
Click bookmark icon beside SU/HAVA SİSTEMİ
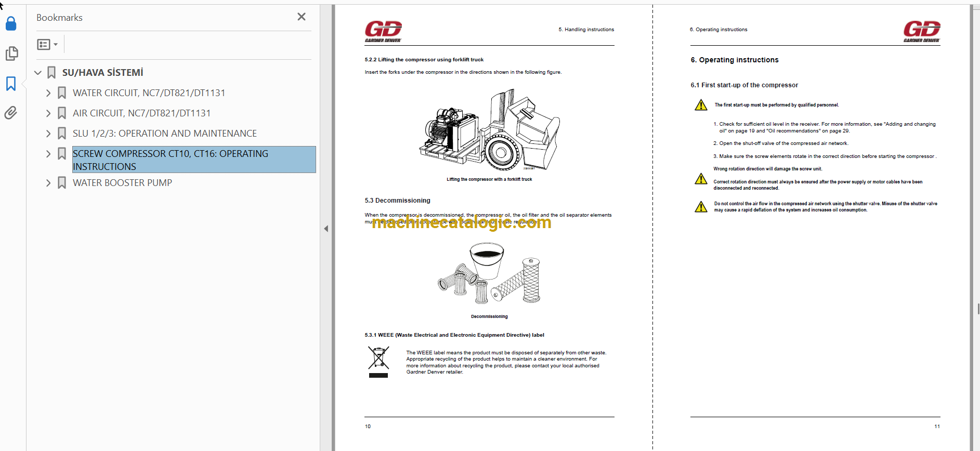51,73
